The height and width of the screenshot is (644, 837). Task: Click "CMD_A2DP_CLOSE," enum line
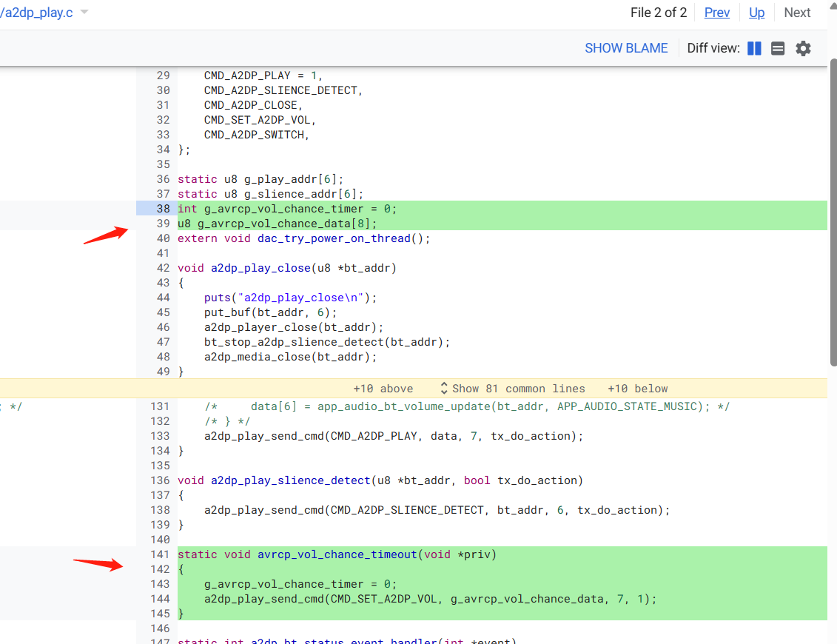click(x=254, y=105)
